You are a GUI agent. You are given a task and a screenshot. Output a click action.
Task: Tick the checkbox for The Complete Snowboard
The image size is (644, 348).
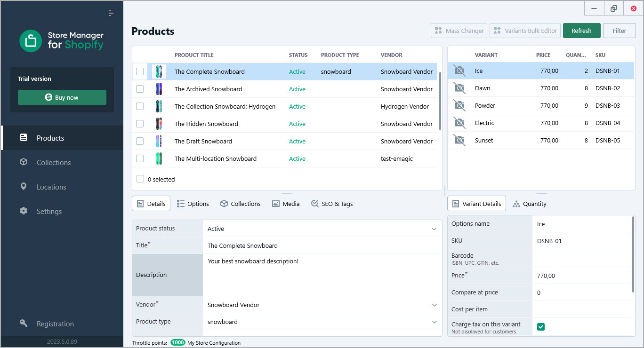140,71
